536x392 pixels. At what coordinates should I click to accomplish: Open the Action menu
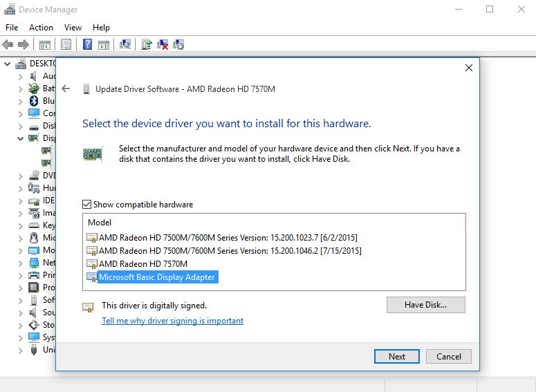coord(41,27)
